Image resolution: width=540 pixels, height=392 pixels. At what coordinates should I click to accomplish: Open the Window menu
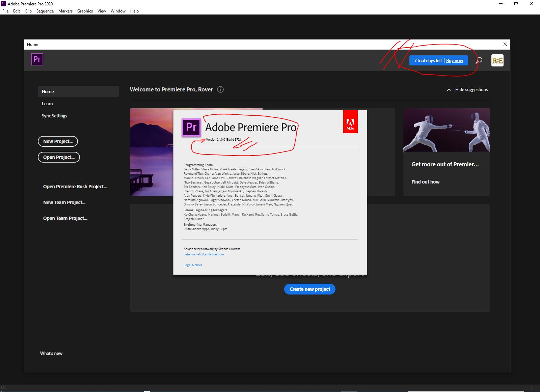pyautogui.click(x=118, y=11)
